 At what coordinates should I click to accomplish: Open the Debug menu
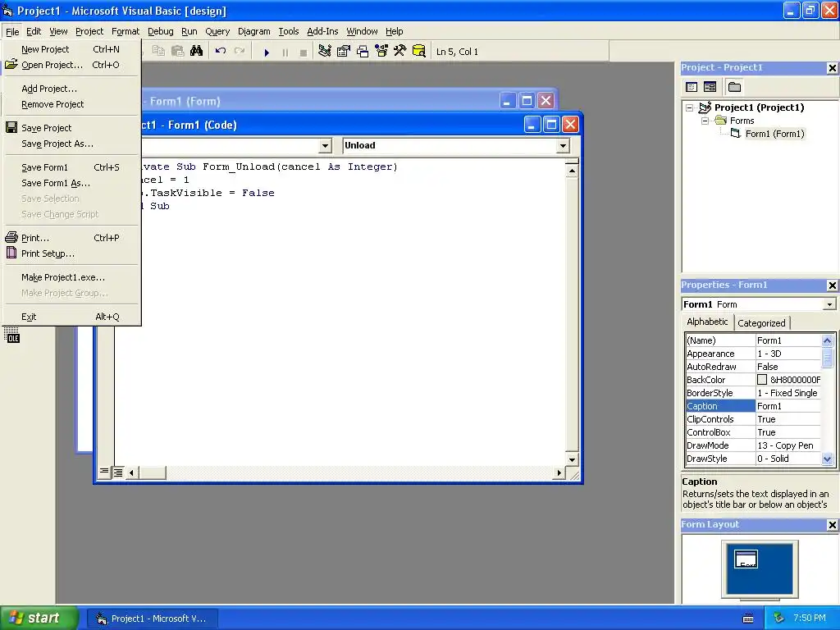pos(160,32)
